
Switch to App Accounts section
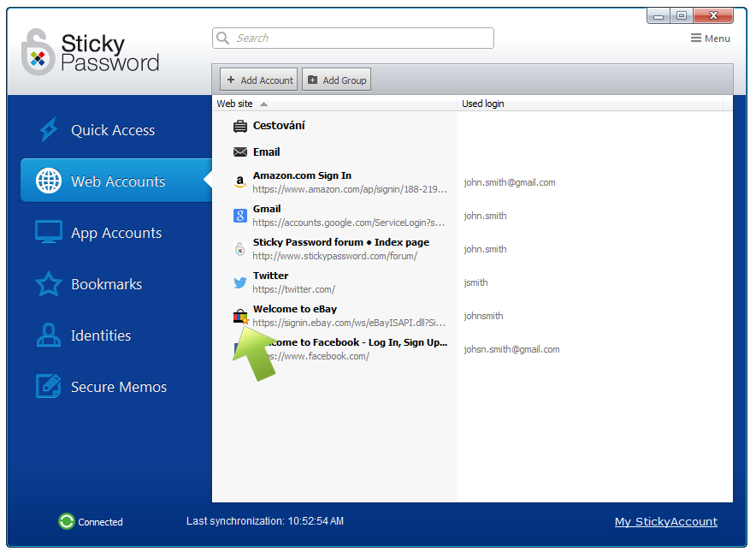(x=116, y=232)
